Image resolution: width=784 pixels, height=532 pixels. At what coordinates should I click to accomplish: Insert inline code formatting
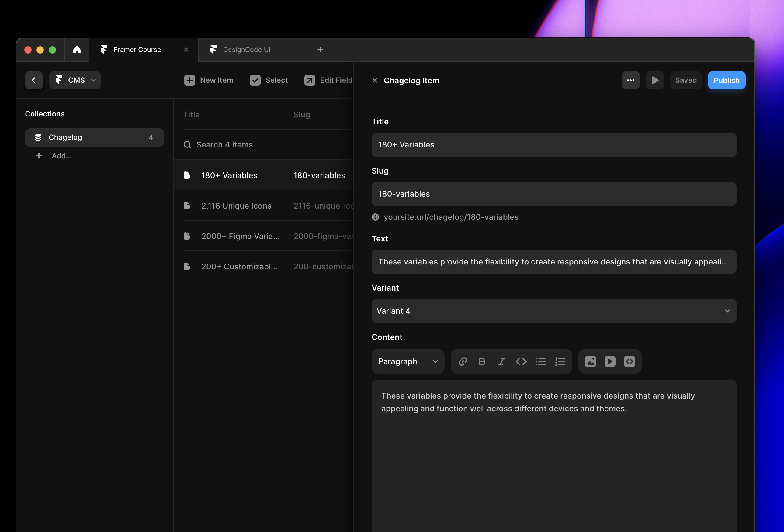coord(521,361)
